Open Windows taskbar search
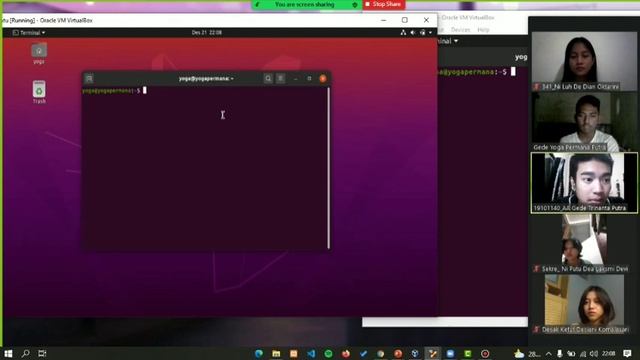This screenshot has width=640, height=360. (25, 353)
